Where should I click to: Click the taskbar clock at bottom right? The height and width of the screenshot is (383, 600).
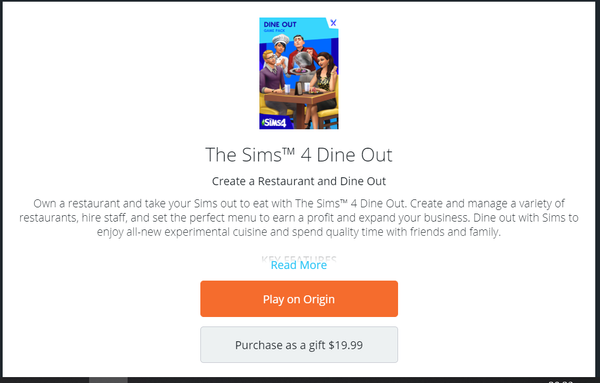(560, 381)
